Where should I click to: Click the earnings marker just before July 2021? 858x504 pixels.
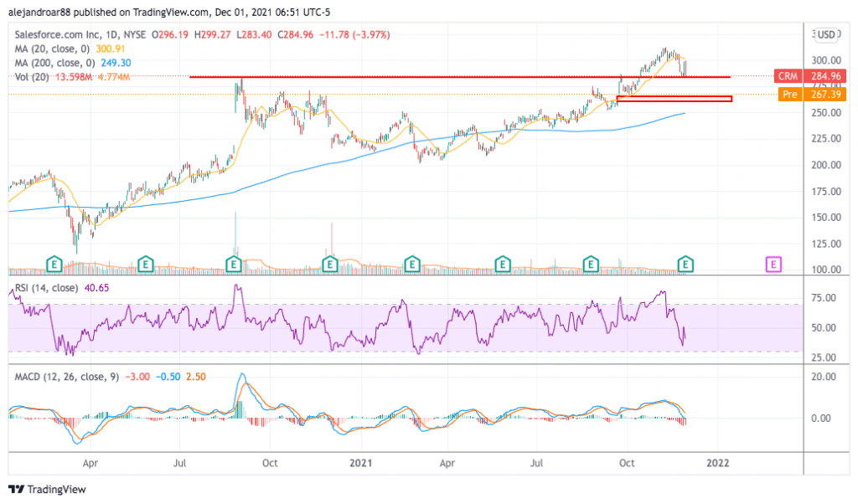click(x=503, y=265)
